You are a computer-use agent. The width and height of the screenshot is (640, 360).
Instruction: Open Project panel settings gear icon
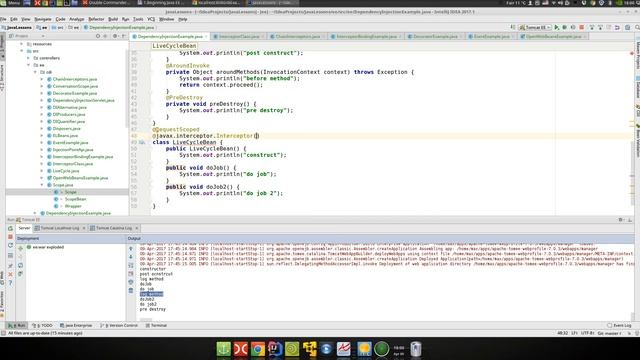coord(115,36)
